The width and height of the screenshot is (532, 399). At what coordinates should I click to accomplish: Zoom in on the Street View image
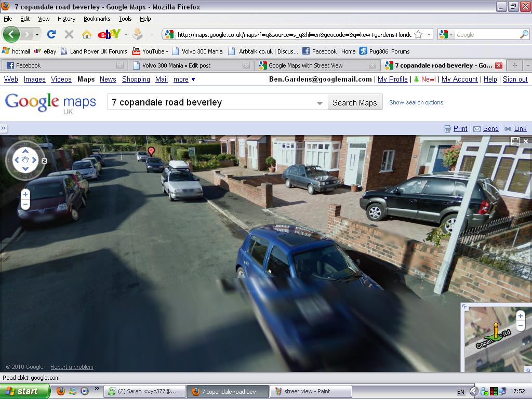(25, 194)
